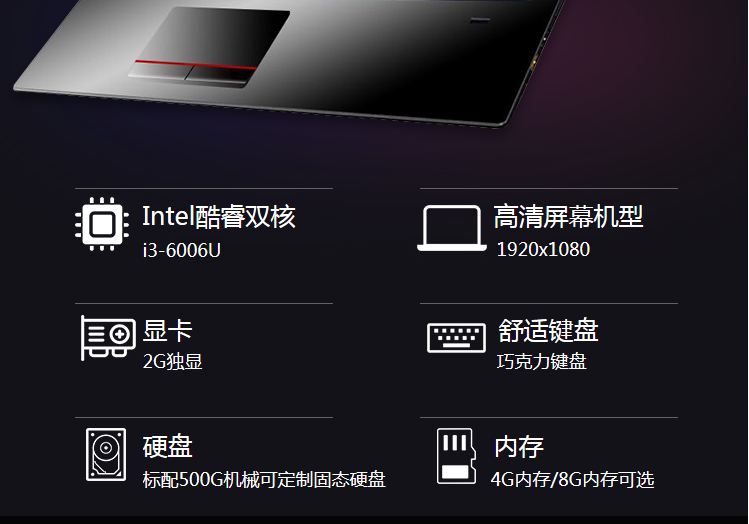Click the 2G独显 description text
749x524 pixels.
click(172, 362)
